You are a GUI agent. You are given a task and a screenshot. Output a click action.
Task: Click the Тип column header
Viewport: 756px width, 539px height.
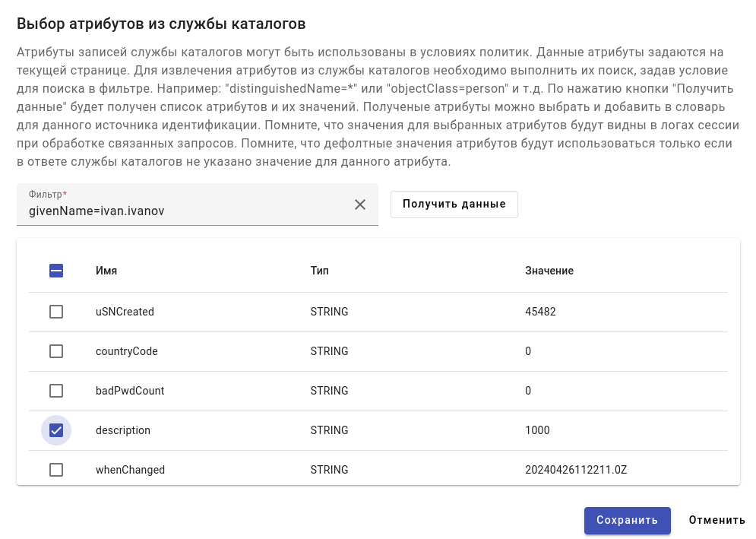tap(319, 271)
